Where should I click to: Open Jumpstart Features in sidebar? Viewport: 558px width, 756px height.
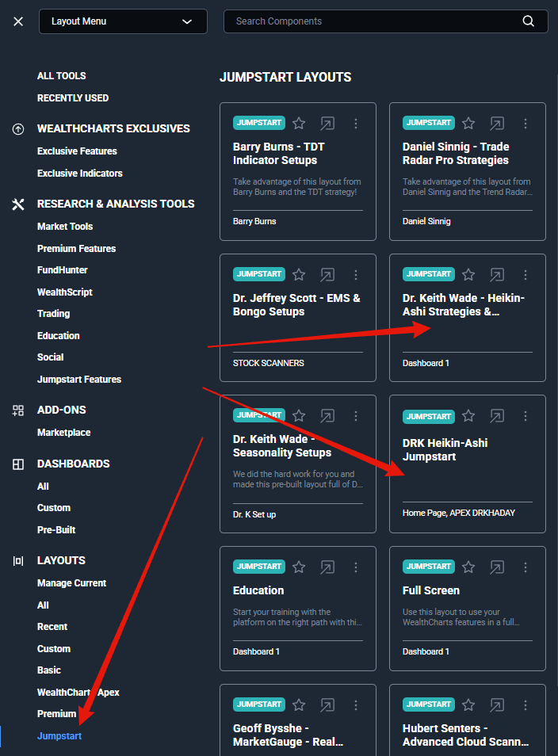point(79,380)
